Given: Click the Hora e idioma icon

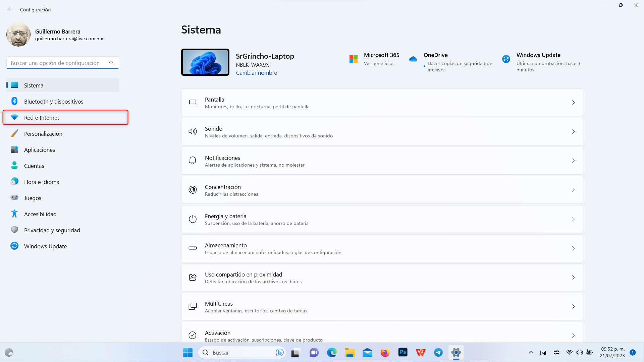Looking at the screenshot, I should click(x=14, y=182).
